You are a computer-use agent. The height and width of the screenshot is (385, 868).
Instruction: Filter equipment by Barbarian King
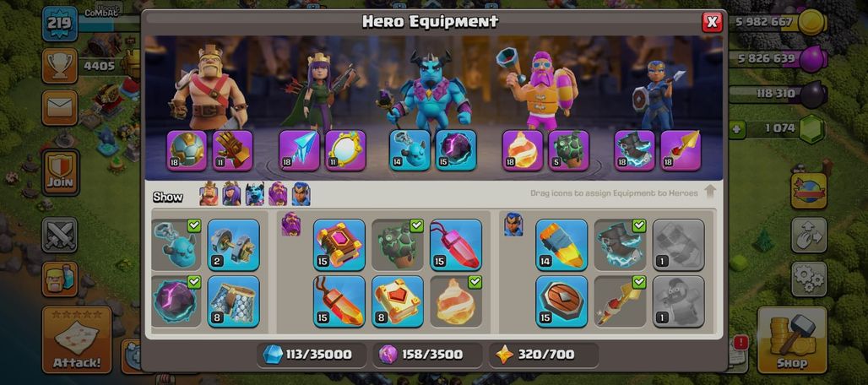(209, 194)
